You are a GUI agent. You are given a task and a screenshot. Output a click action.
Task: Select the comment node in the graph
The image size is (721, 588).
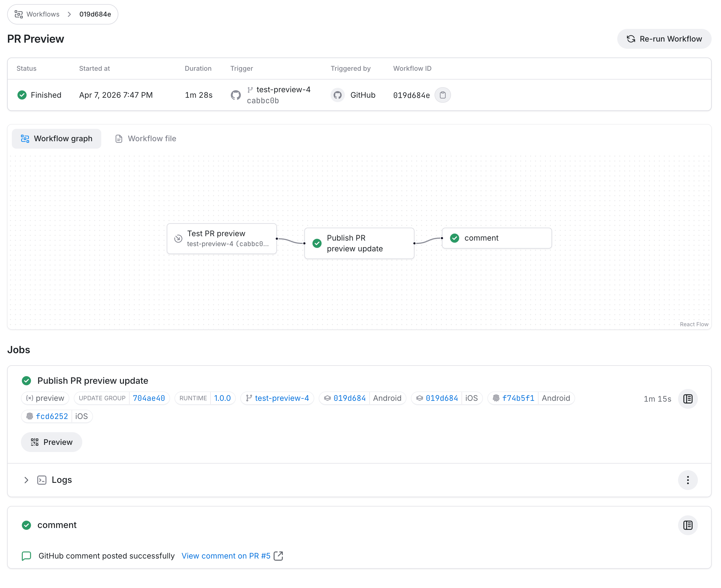click(497, 238)
